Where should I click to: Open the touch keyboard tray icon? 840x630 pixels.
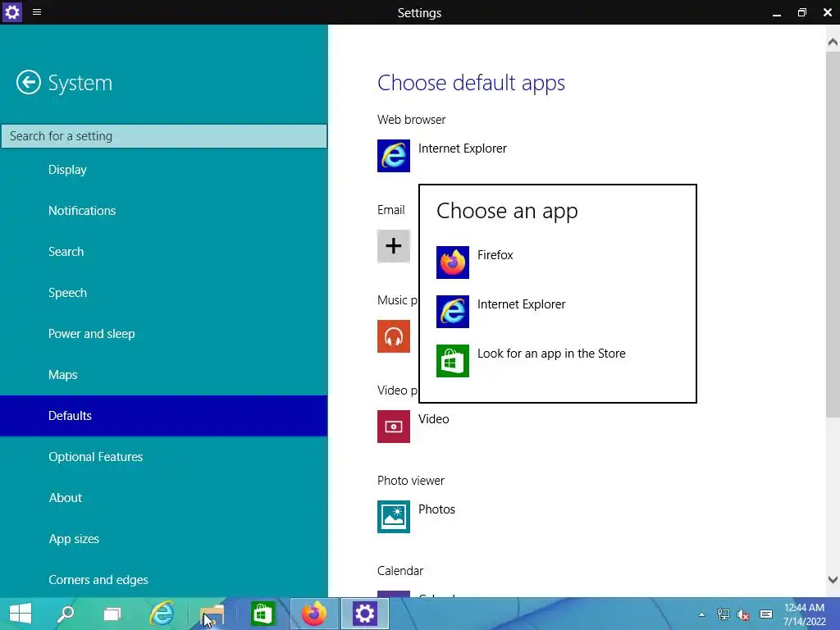pyautogui.click(x=766, y=614)
